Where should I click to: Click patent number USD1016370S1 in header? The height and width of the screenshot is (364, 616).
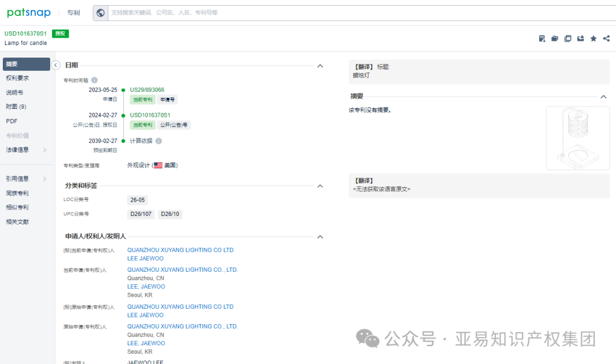pyautogui.click(x=26, y=34)
